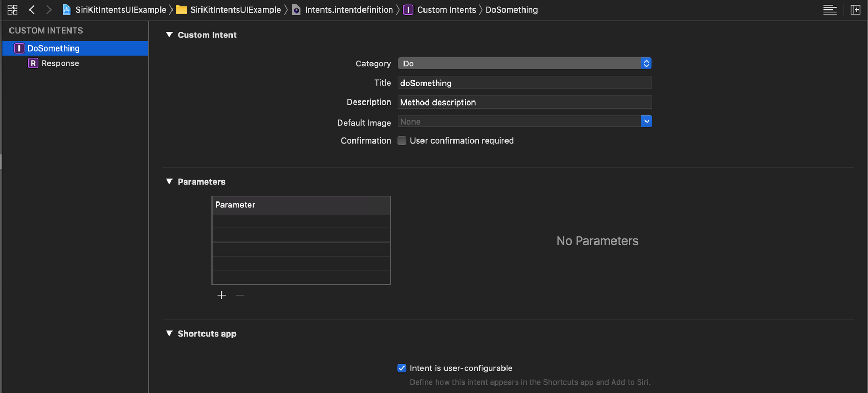Collapse the Custom Intent section
The height and width of the screenshot is (393, 868).
point(169,35)
